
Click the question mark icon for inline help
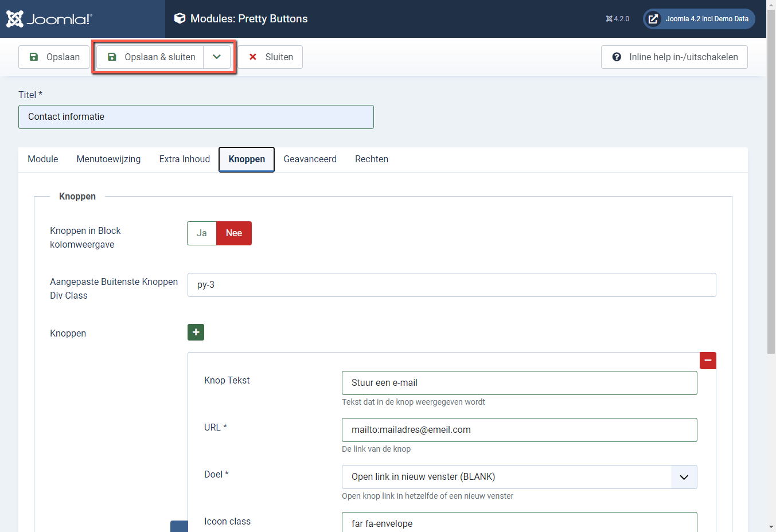point(617,57)
